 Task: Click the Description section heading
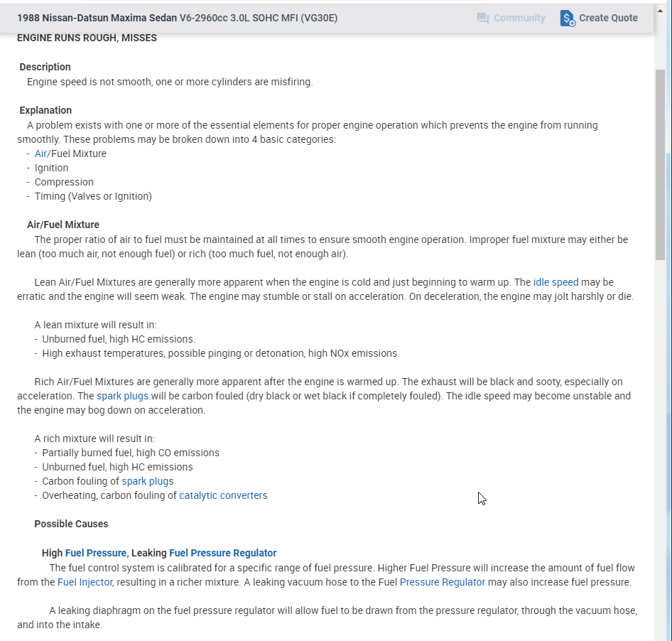point(45,67)
